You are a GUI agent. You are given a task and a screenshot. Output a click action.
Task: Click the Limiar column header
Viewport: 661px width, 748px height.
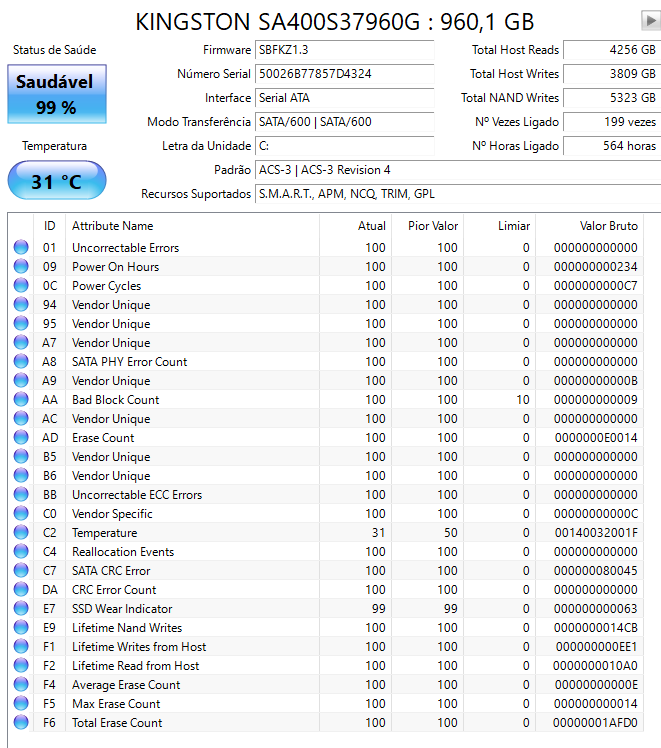(499, 226)
